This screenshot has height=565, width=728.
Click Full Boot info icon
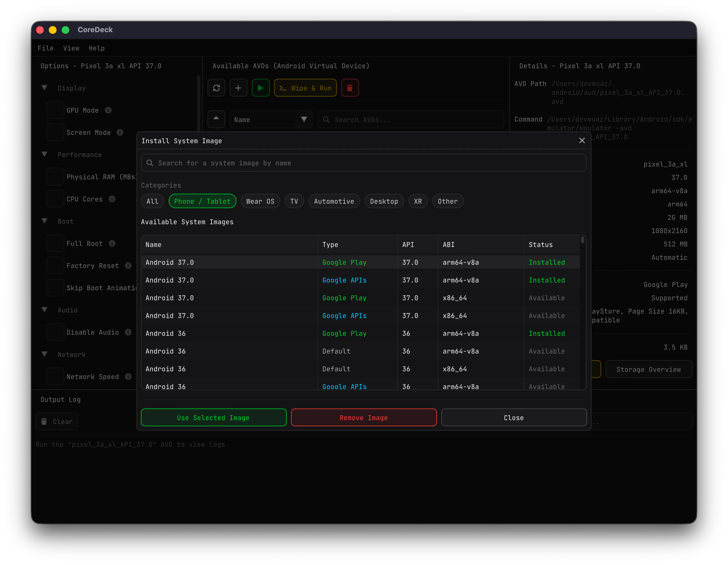112,243
